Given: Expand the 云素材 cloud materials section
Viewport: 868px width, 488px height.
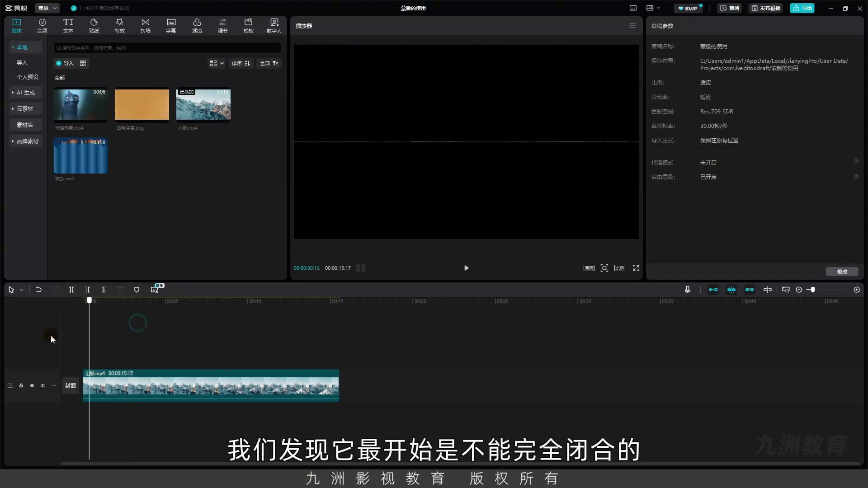Looking at the screenshot, I should (x=26, y=108).
